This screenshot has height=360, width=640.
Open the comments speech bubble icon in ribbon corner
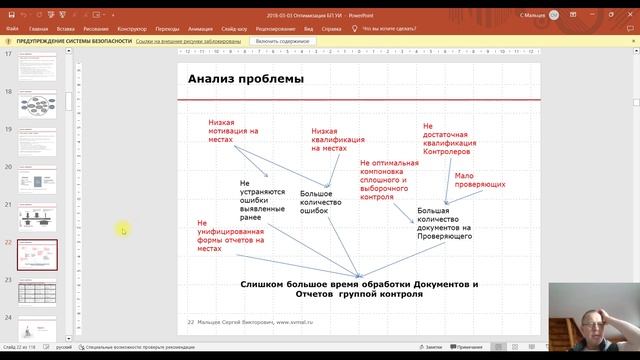pyautogui.click(x=630, y=29)
